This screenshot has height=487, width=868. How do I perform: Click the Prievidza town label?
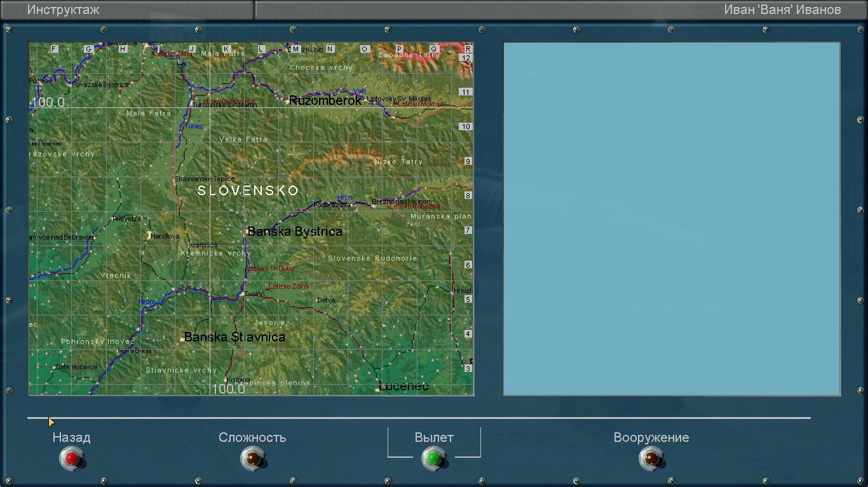tap(126, 219)
